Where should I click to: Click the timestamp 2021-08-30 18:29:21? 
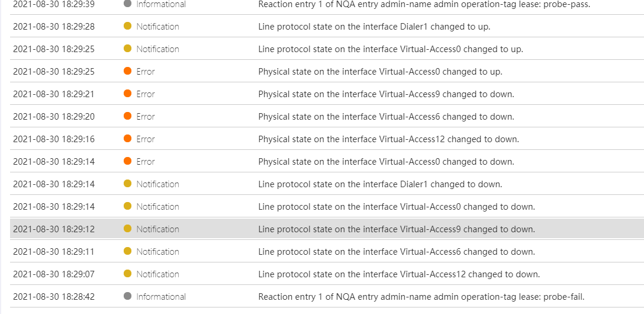54,94
